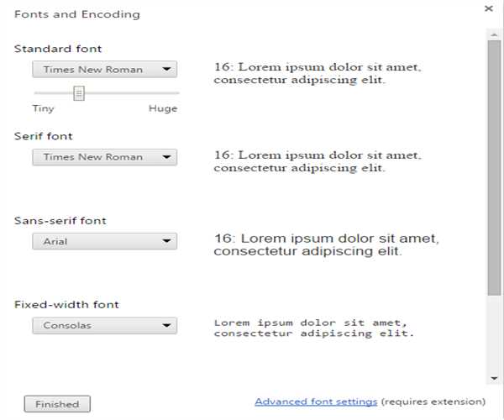Click the Sans-serif font preview text
This screenshot has width=504, height=420.
pos(327,244)
